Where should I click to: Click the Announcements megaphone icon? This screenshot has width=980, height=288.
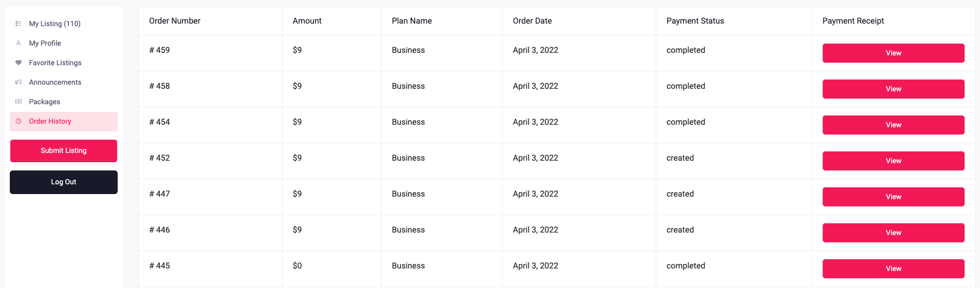(x=19, y=82)
